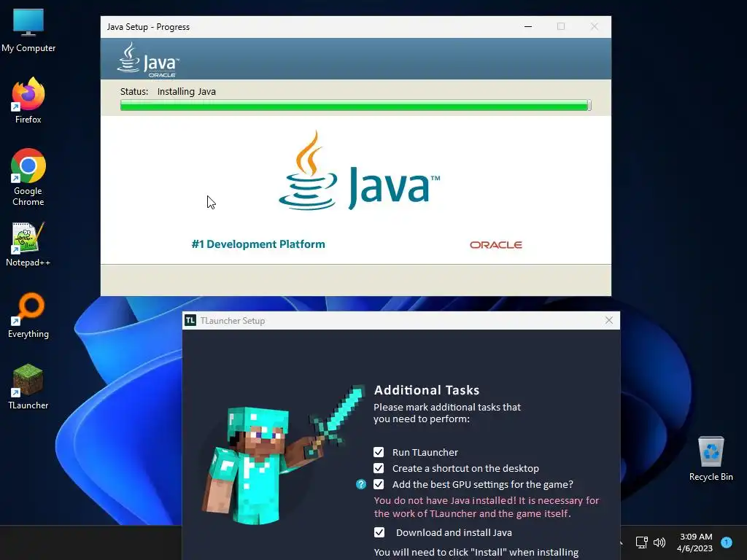Close the TLauncher Setup window

click(x=609, y=321)
